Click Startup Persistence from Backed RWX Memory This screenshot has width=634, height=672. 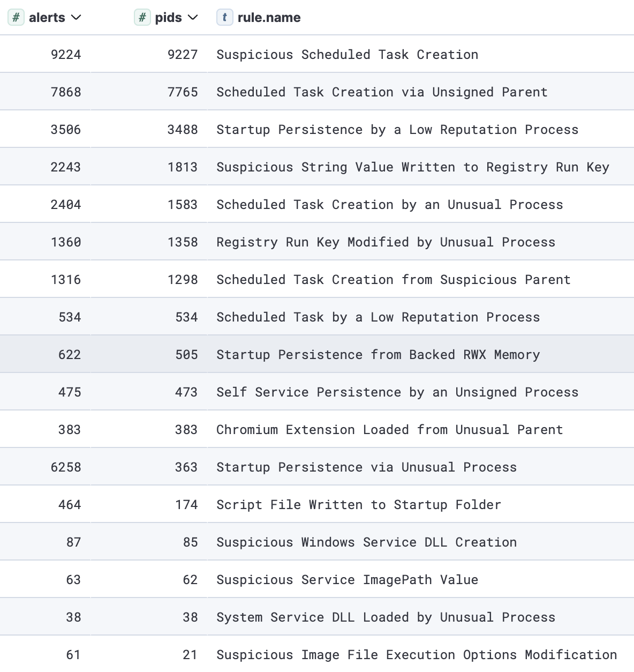pos(378,355)
